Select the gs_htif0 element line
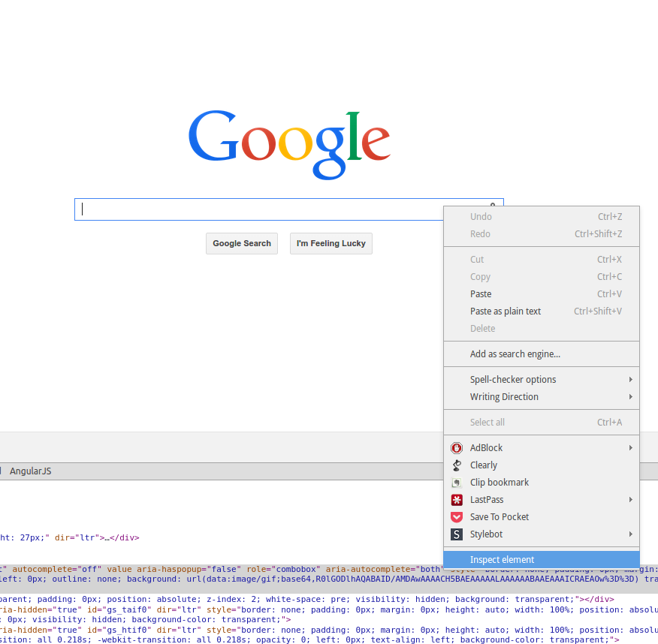The width and height of the screenshot is (658, 644). [x=329, y=630]
